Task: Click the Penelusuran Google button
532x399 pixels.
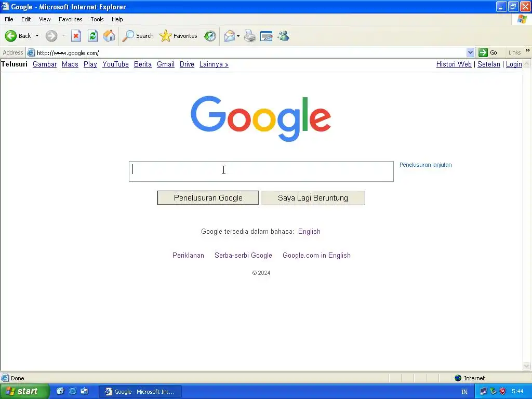Action: pyautogui.click(x=208, y=198)
